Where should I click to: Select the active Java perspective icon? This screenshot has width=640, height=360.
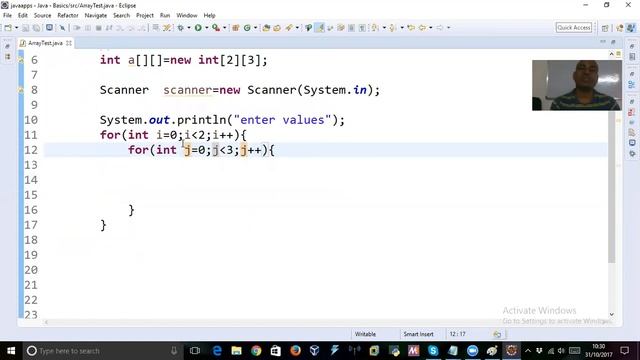[631, 28]
